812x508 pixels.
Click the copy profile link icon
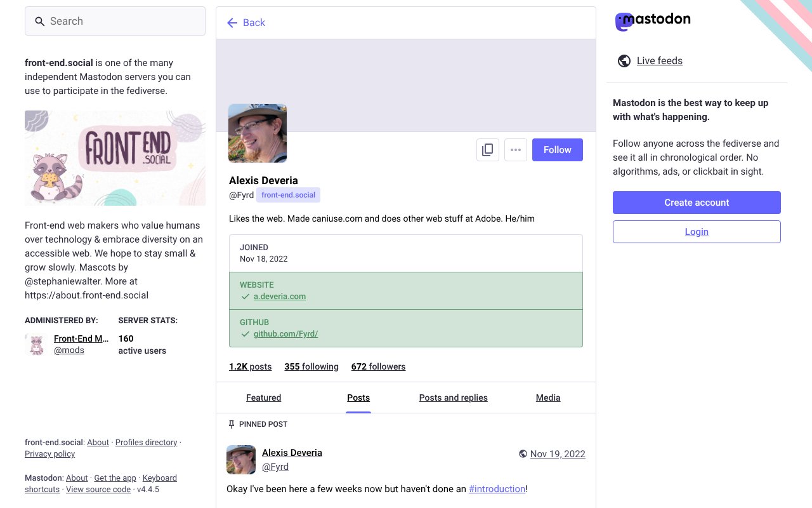[488, 150]
